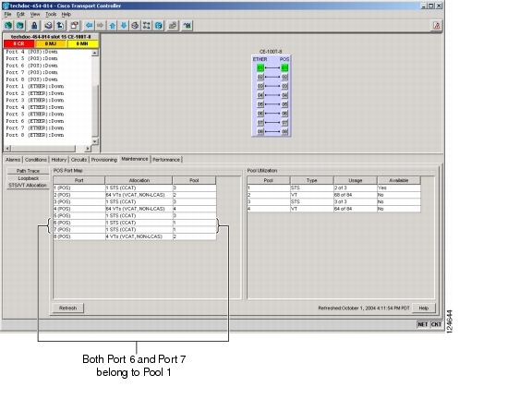Click port list horizontal scrollbar right arrow

[x=88, y=149]
